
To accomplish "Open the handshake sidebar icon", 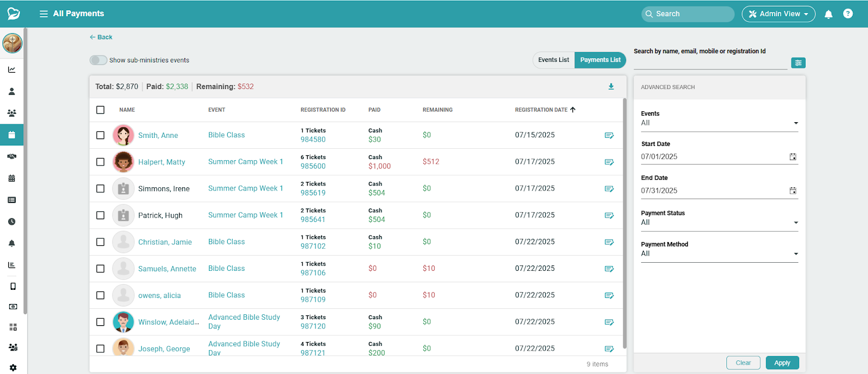I will point(12,156).
